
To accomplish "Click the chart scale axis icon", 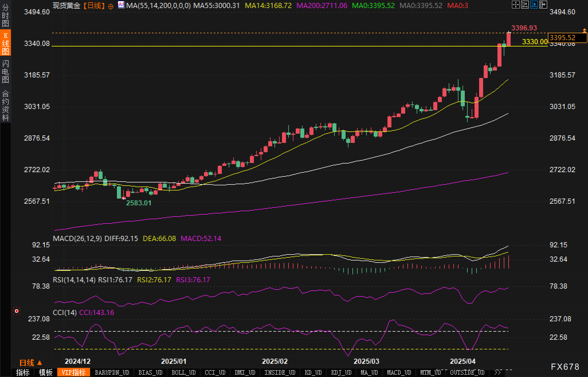I will 525,5.
